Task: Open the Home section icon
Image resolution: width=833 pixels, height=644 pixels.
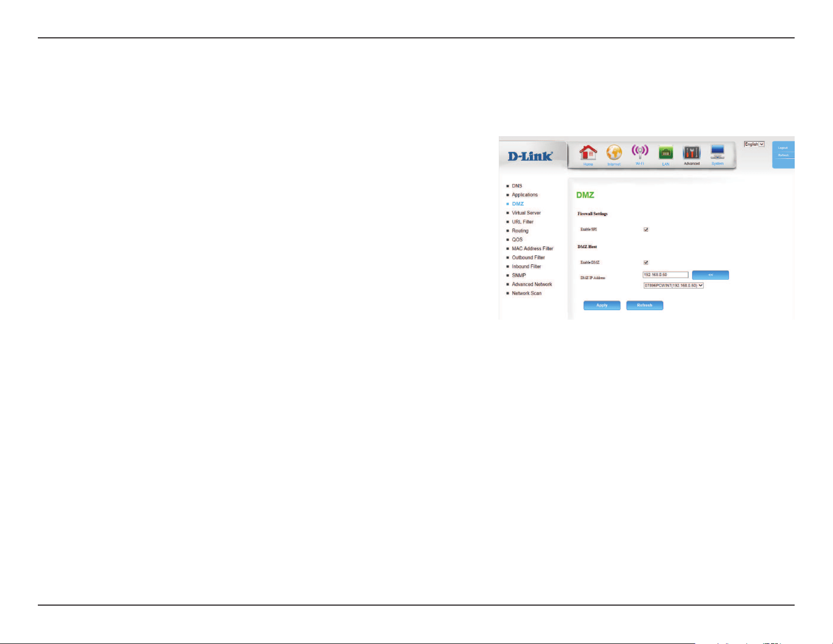Action: coord(588,154)
